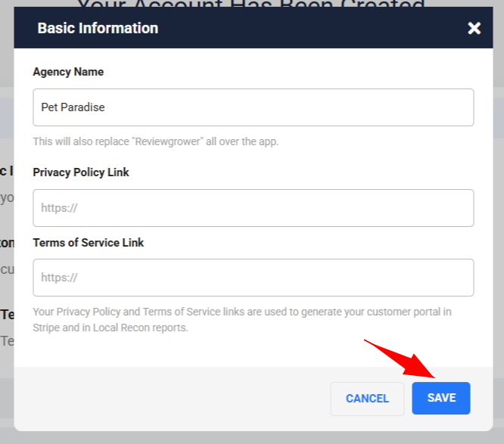This screenshot has height=444, width=504.
Task: Focus the Privacy Policy Link field
Action: [253, 208]
